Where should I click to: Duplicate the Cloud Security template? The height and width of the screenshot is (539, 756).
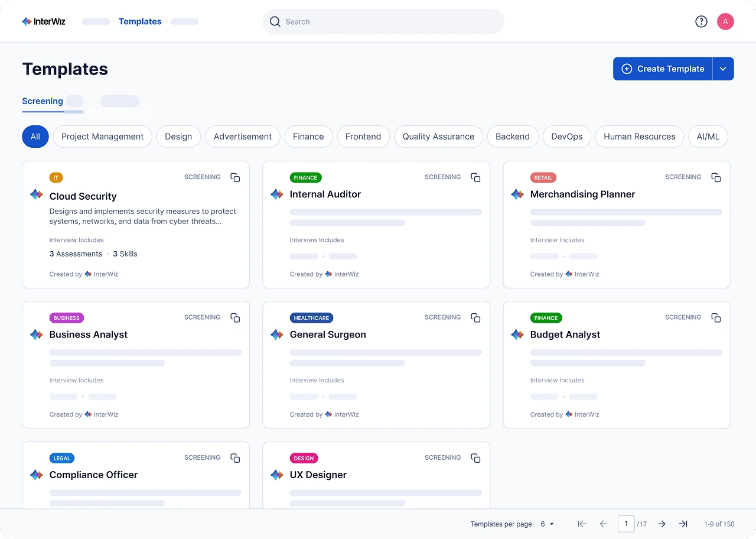click(x=235, y=177)
